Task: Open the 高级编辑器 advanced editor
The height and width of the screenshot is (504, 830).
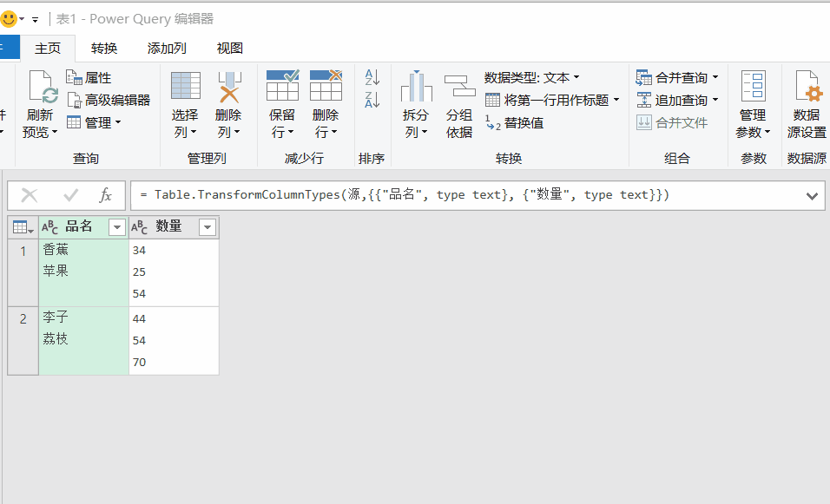Action: (x=109, y=100)
